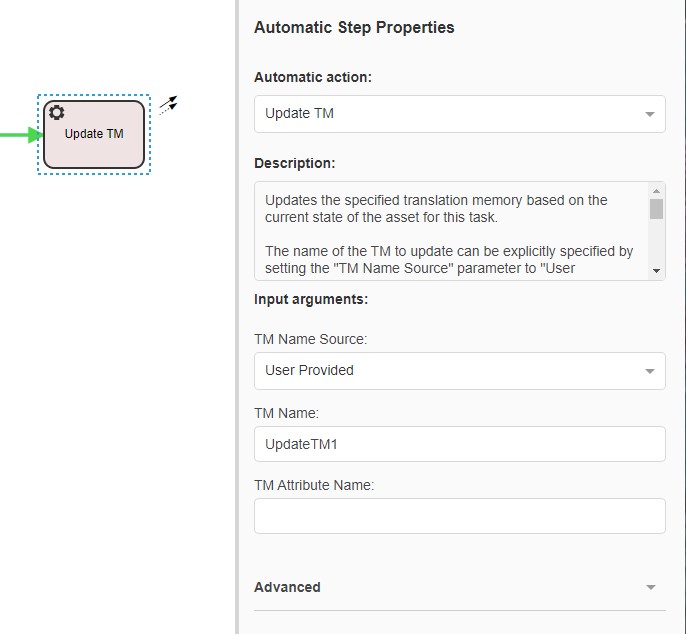Click the Description scrollbar down arrow
Viewport: 686px width, 634px height.
click(656, 271)
